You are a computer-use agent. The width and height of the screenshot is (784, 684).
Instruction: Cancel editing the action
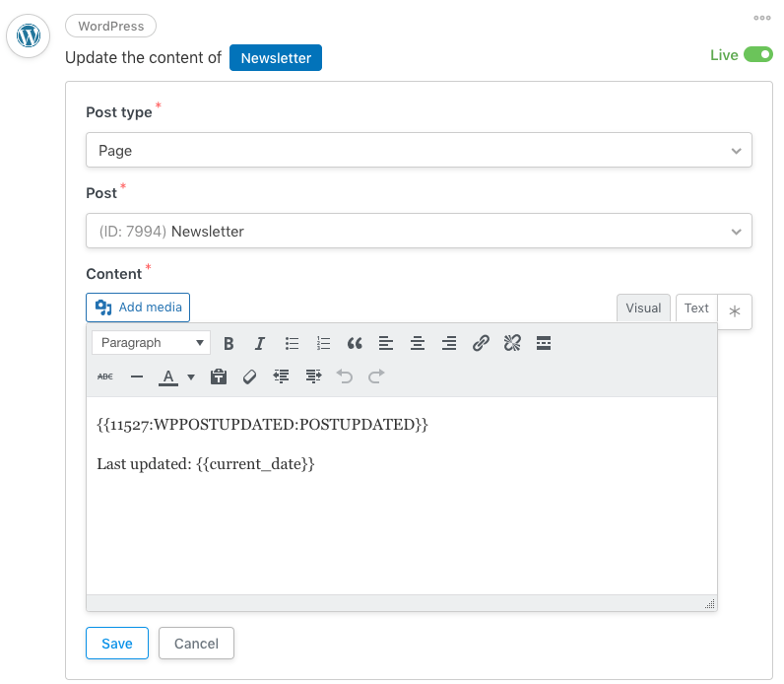(x=197, y=643)
